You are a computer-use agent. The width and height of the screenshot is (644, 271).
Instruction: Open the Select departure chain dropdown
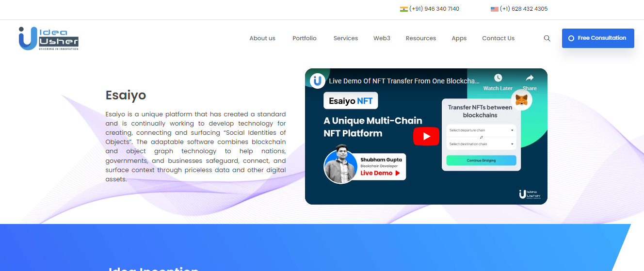pos(481,130)
